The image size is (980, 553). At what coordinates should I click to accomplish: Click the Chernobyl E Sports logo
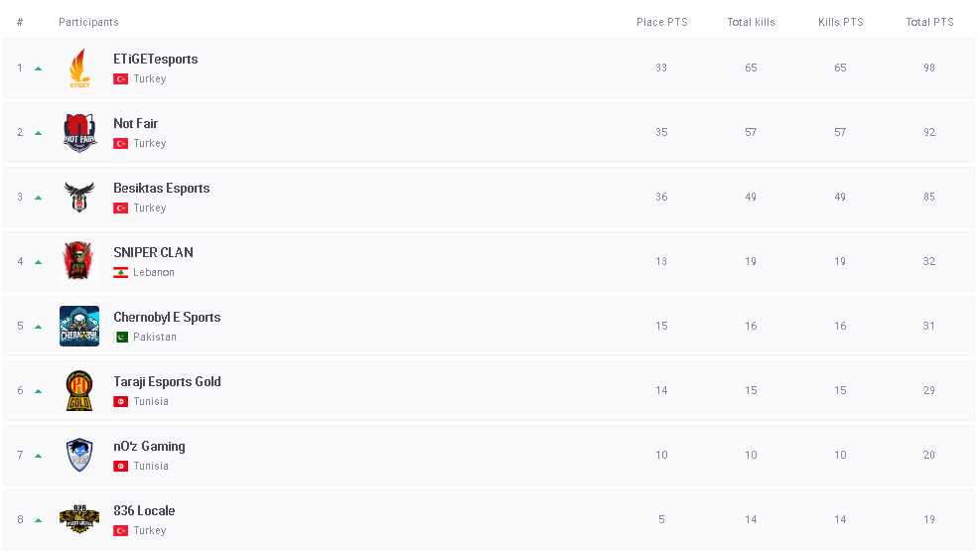coord(79,327)
